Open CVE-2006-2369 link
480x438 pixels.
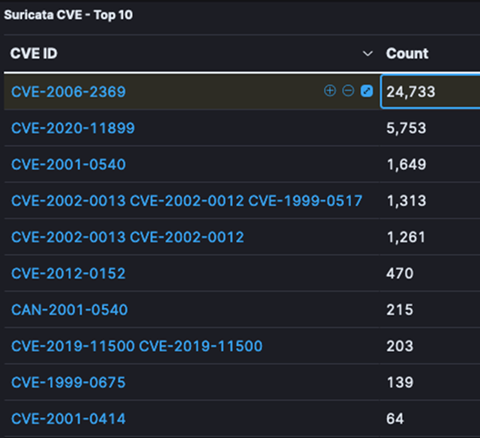(68, 92)
